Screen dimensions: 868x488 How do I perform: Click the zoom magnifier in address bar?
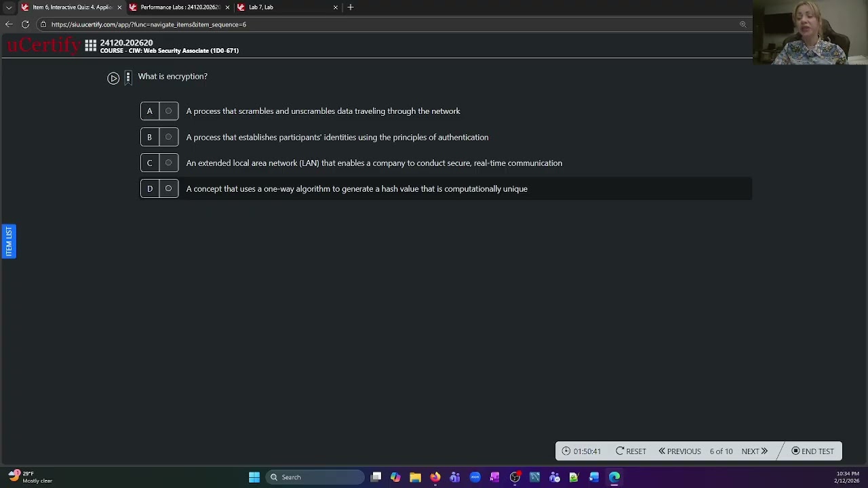click(x=743, y=24)
